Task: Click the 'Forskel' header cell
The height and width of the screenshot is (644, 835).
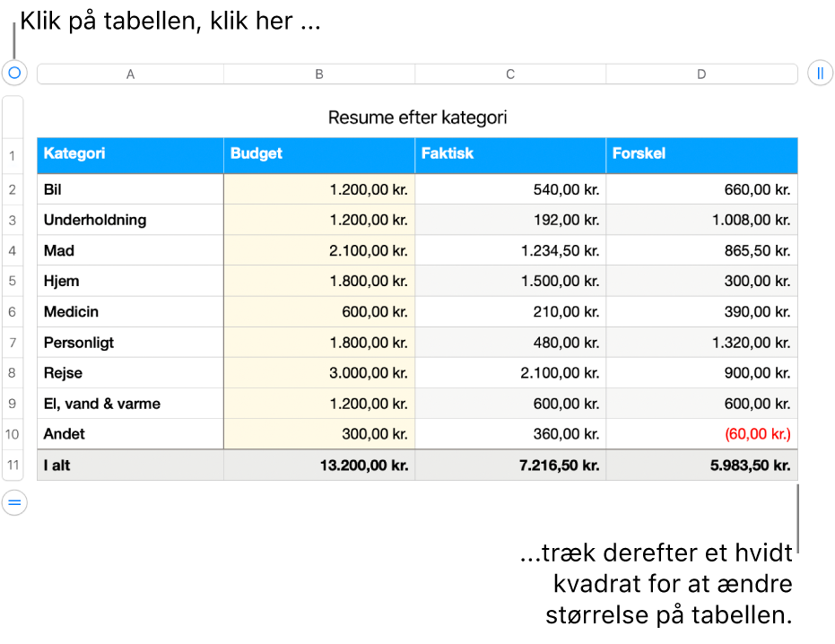Action: (701, 155)
